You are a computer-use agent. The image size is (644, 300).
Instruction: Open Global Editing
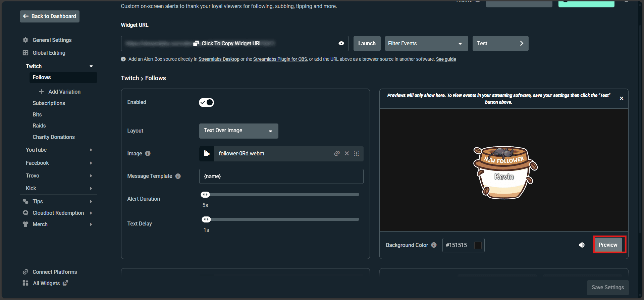click(49, 53)
